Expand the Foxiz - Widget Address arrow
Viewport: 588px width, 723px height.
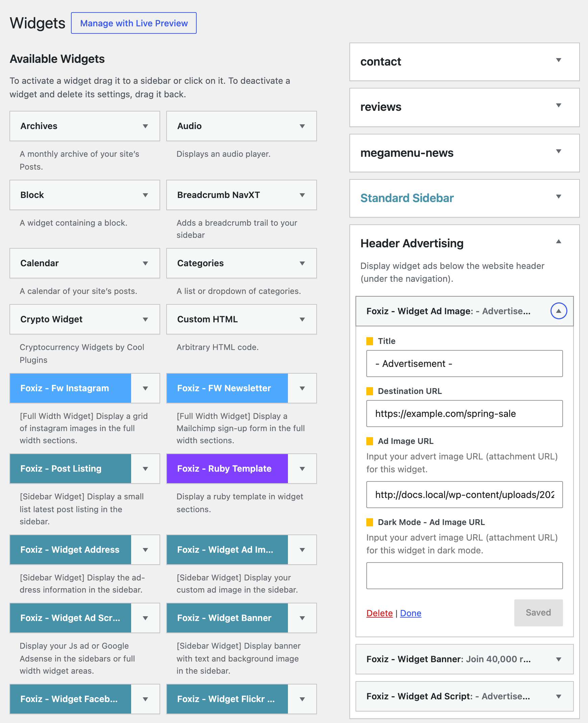[x=145, y=550]
